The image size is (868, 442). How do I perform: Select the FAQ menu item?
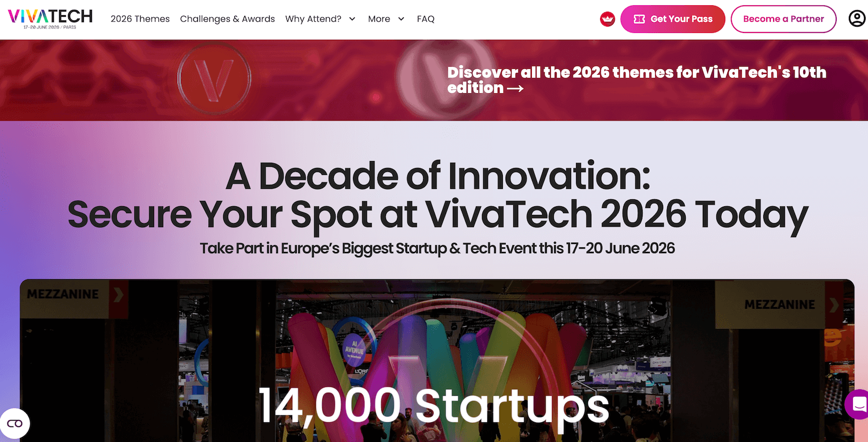pyautogui.click(x=425, y=19)
